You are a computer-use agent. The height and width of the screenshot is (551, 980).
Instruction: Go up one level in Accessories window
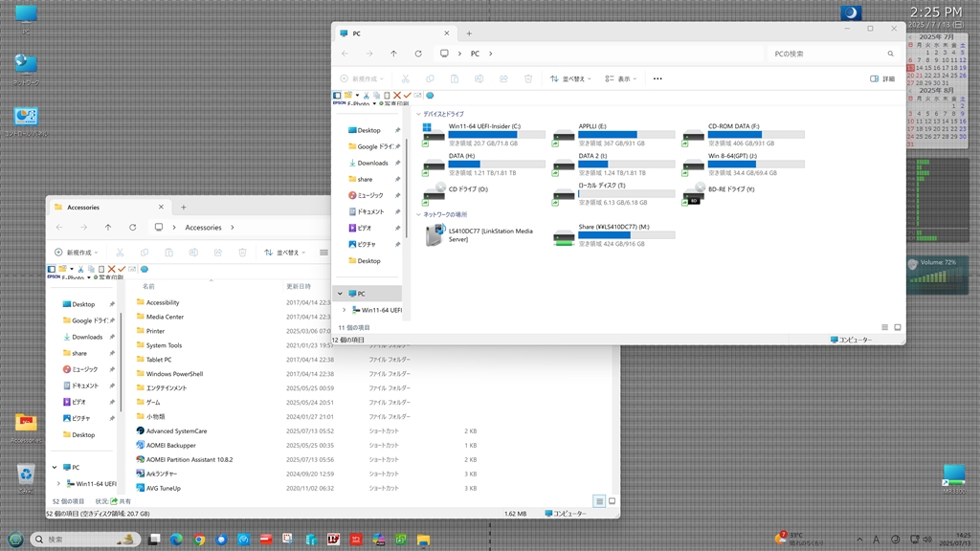click(108, 228)
